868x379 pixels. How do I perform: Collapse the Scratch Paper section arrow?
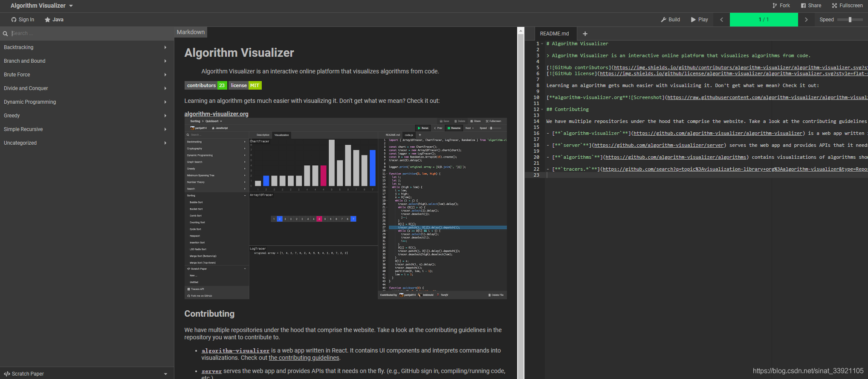click(x=165, y=374)
